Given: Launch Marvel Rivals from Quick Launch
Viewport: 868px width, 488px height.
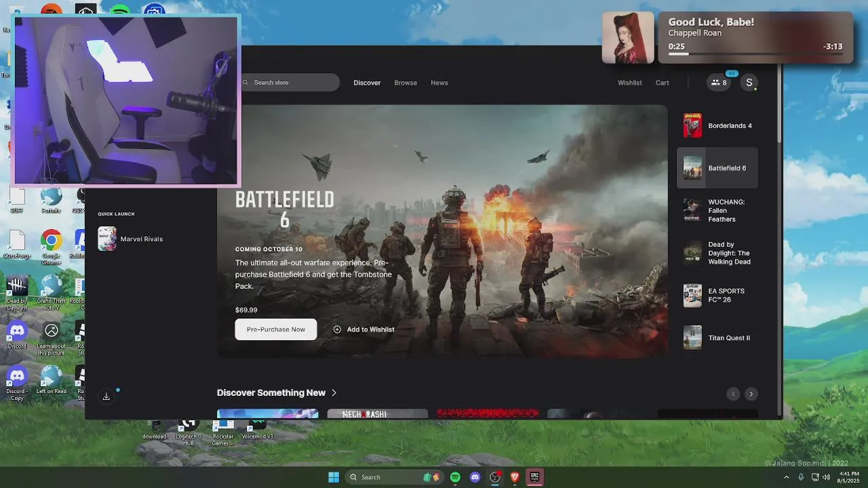Looking at the screenshot, I should 130,239.
